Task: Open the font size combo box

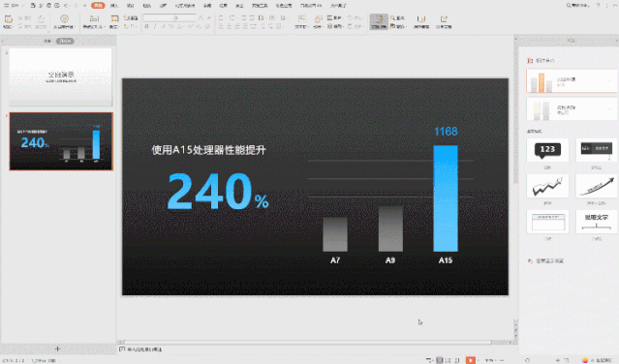Action: point(185,18)
